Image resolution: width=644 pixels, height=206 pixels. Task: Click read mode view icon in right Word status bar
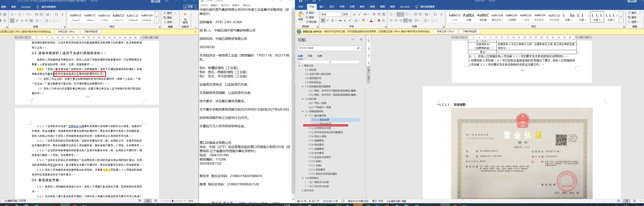coord(618,201)
